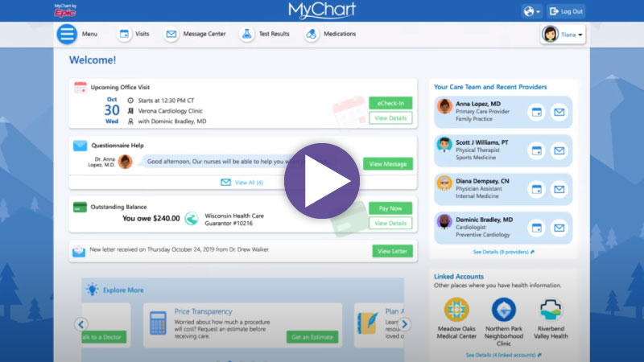Open Visits from the navigation bar

133,34
